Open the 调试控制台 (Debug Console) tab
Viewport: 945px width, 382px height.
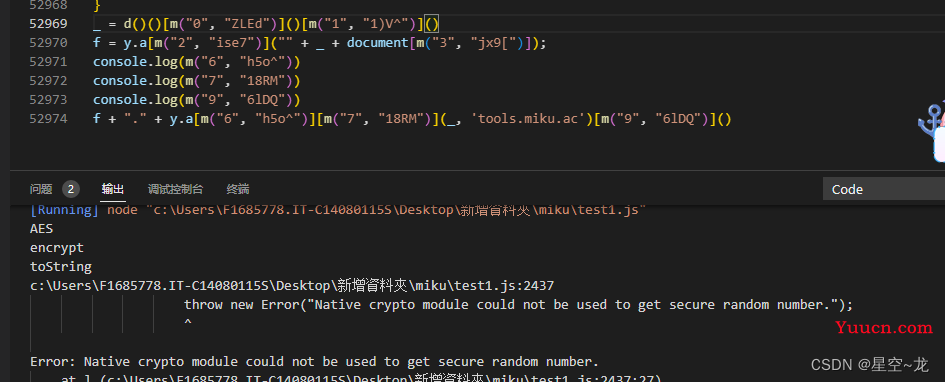175,189
